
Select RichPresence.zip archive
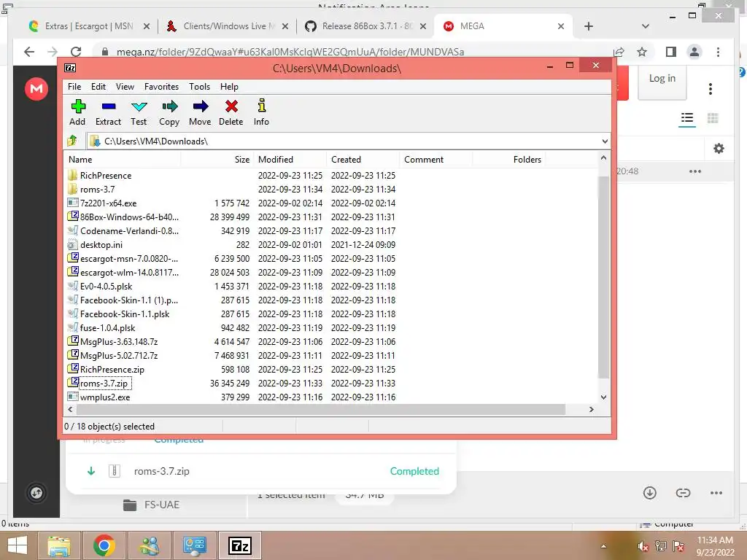(x=112, y=368)
